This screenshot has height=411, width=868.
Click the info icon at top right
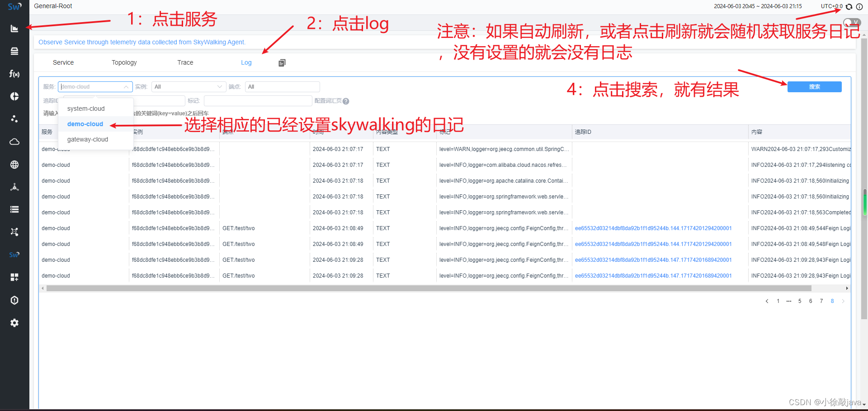coord(859,6)
